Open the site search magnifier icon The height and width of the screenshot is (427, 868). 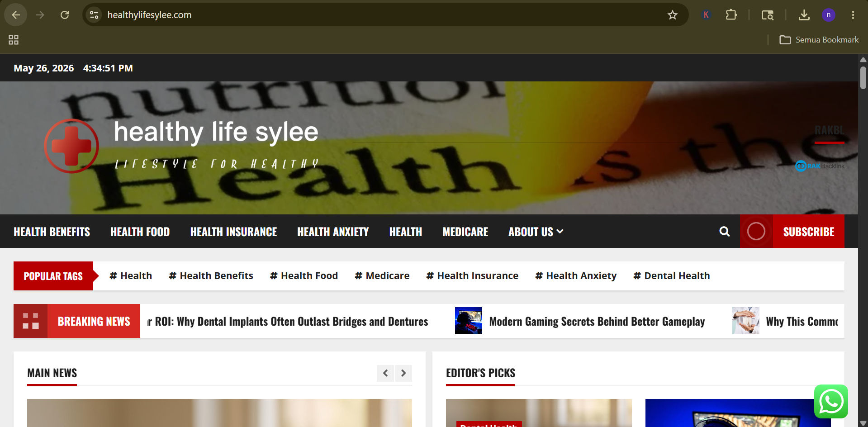tap(724, 232)
